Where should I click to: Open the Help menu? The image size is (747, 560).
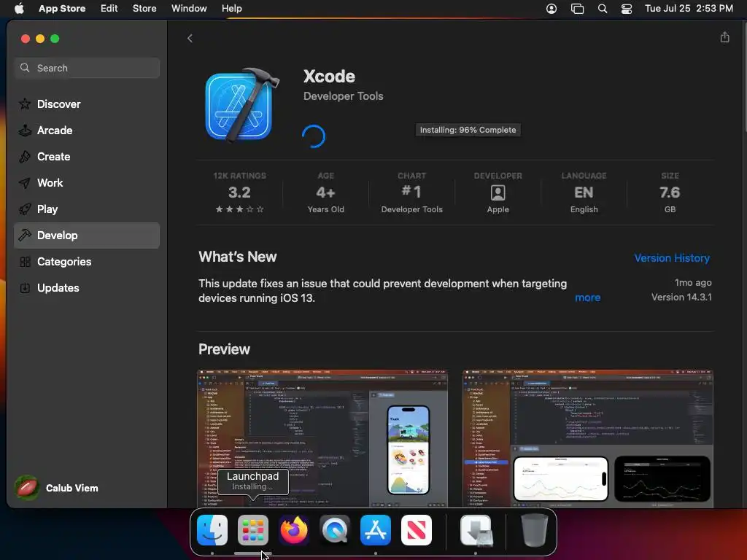(x=231, y=9)
